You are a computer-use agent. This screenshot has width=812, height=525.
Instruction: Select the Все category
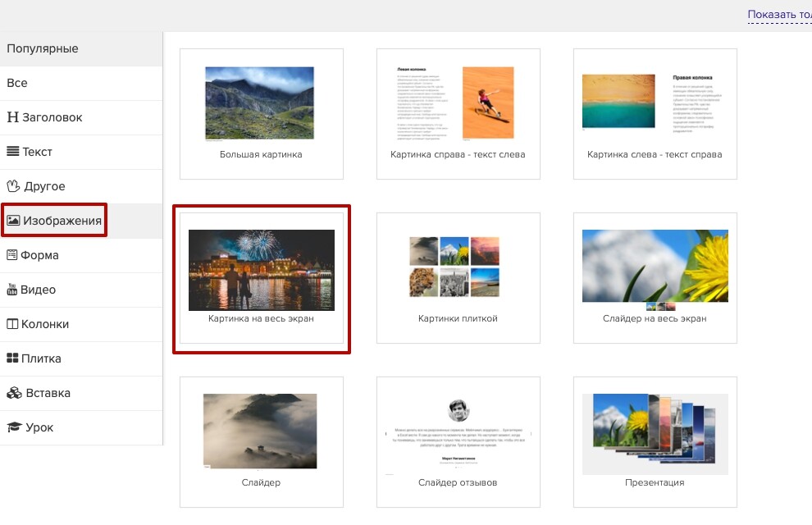point(17,83)
